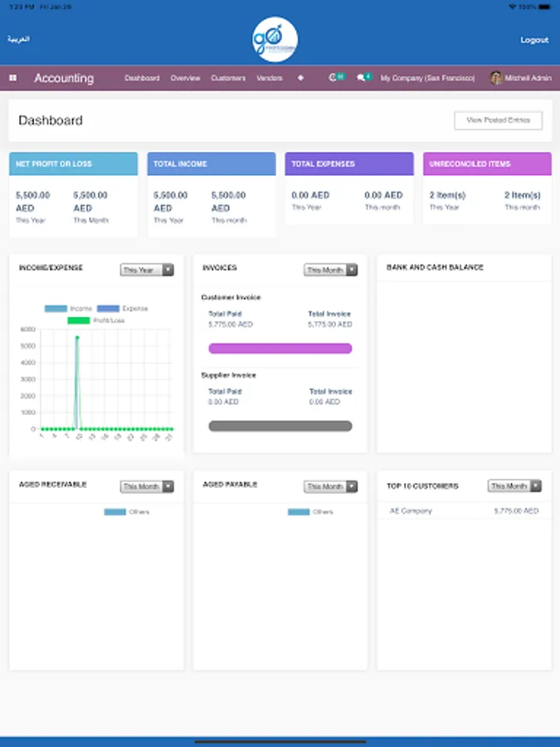Open the Customers menu
This screenshot has width=560, height=747.
pyautogui.click(x=228, y=78)
